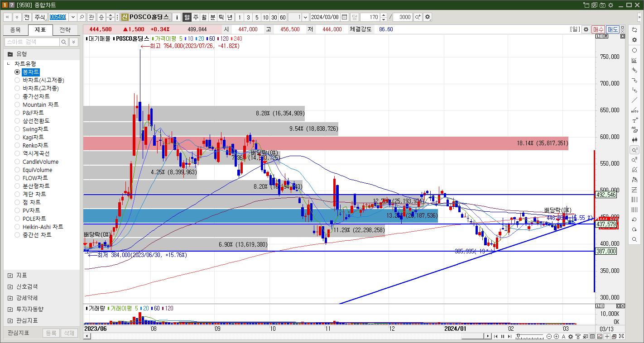Click the undo arrow in right toolbar
The height and width of the screenshot is (343, 644).
click(x=634, y=220)
